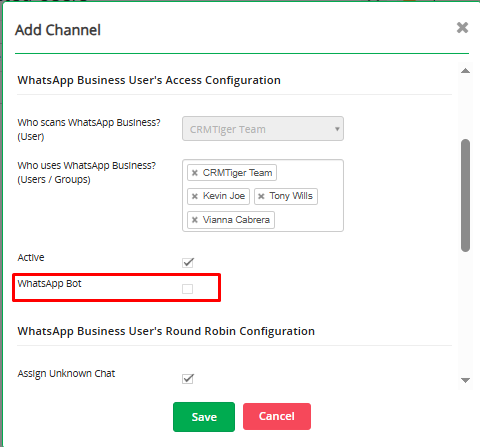The height and width of the screenshot is (447, 480).
Task: Open the Who scans WhatsApp Business dropdown
Action: tap(263, 129)
